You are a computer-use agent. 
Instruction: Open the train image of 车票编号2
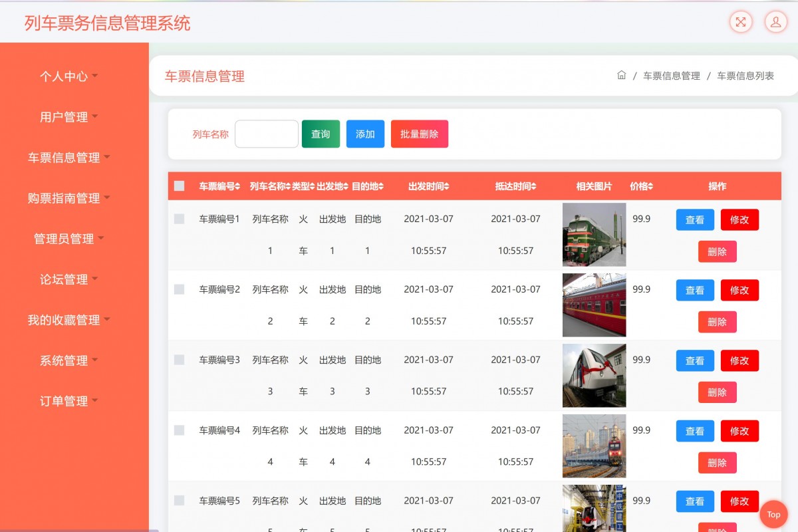coord(594,305)
